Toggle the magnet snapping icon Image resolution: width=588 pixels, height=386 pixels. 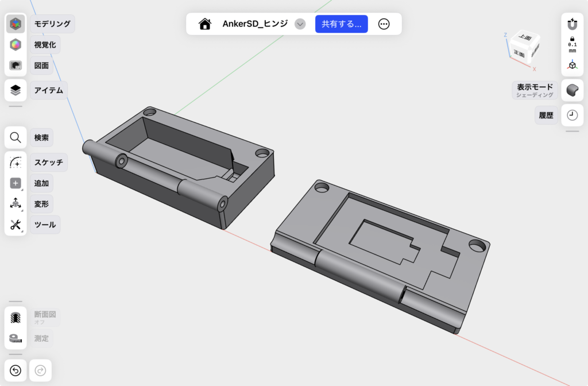(x=572, y=24)
